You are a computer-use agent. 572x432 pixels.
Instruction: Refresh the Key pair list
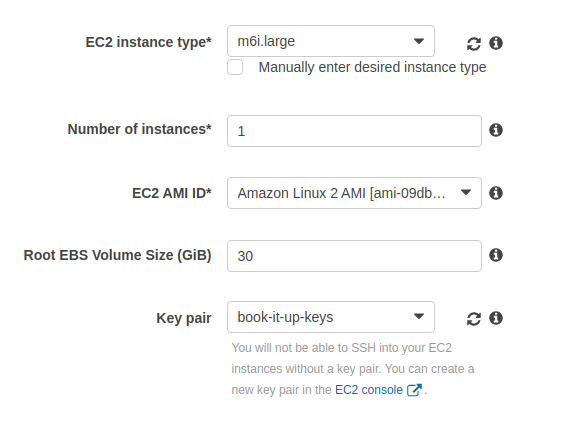pos(474,319)
